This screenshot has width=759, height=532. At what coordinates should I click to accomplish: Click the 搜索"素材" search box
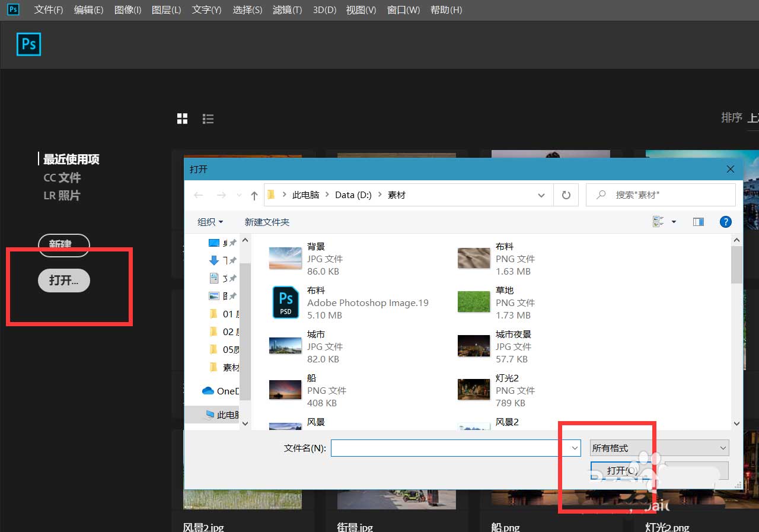661,195
